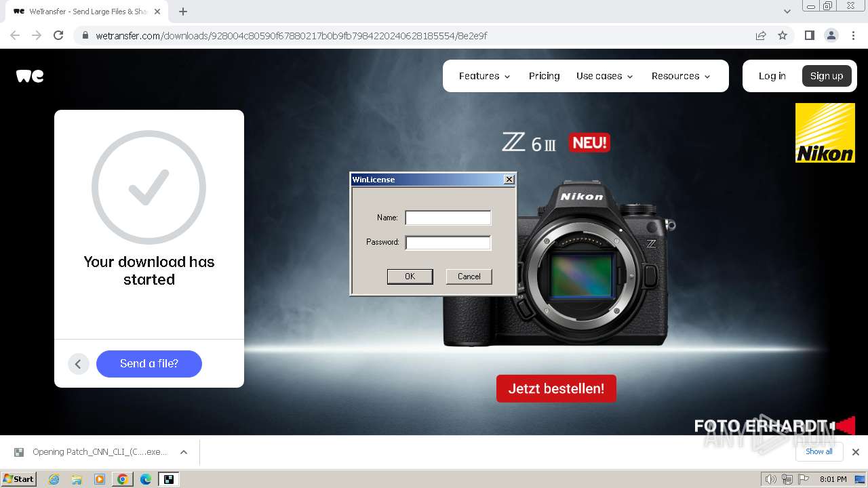
Task: Open the Pricing page
Action: coord(545,76)
